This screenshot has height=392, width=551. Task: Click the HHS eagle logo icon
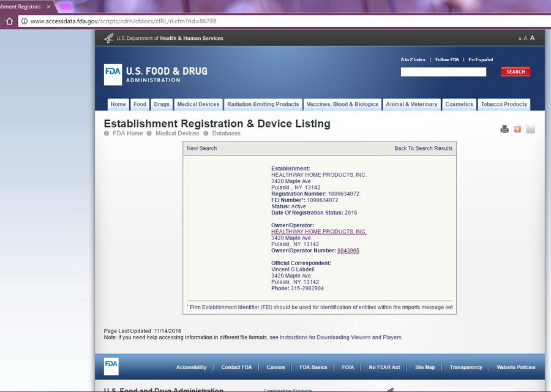109,38
